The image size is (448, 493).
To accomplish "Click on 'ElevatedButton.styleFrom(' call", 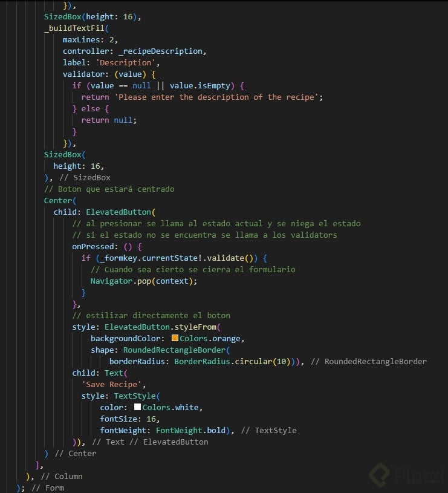I will (163, 327).
